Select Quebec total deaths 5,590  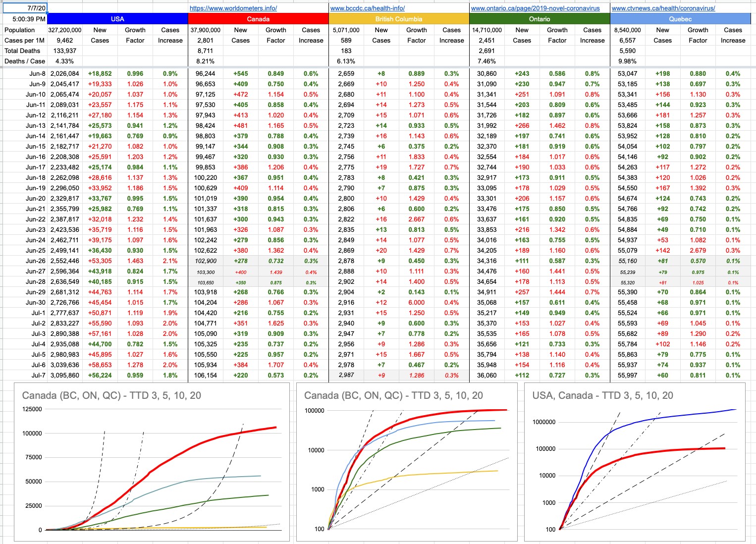point(628,51)
